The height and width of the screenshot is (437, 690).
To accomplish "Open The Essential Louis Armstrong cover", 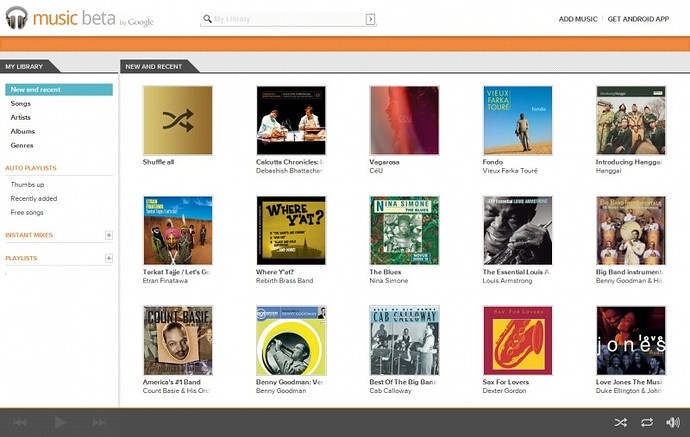I will click(x=518, y=231).
